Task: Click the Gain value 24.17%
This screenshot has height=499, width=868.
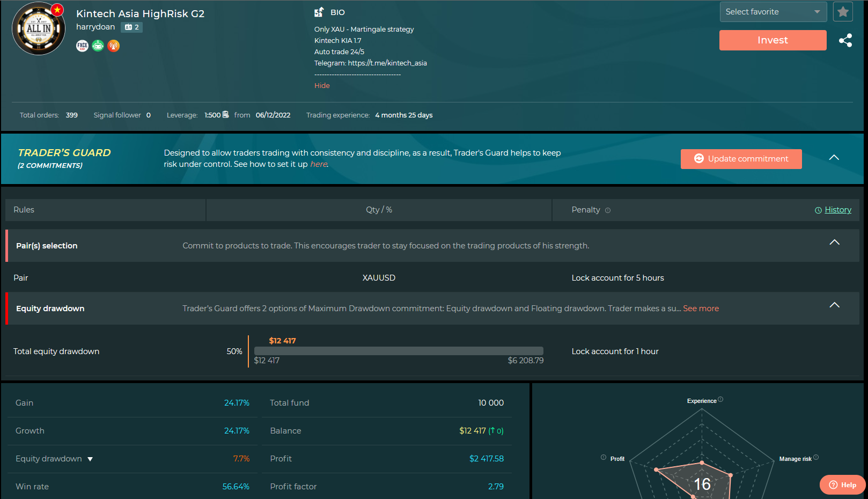Action: [237, 403]
